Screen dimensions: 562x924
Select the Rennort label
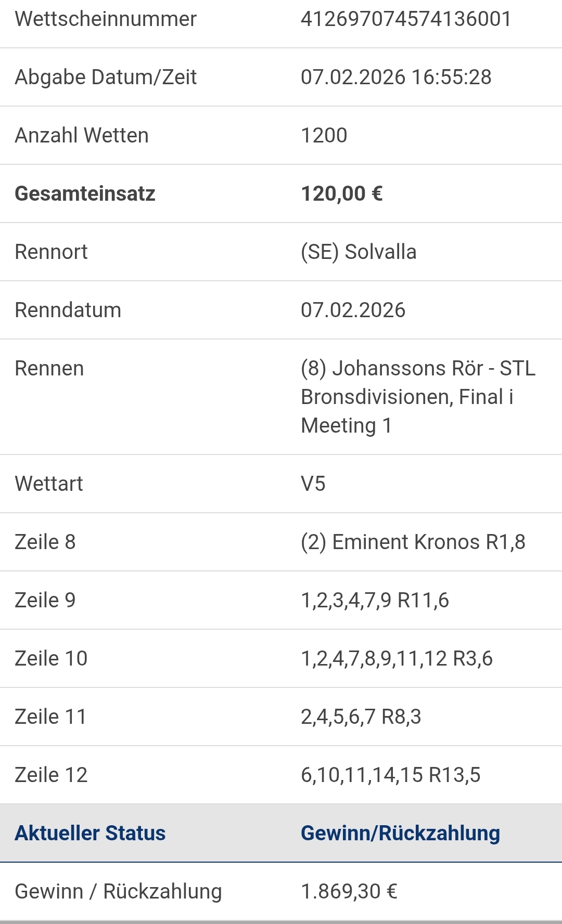point(51,252)
